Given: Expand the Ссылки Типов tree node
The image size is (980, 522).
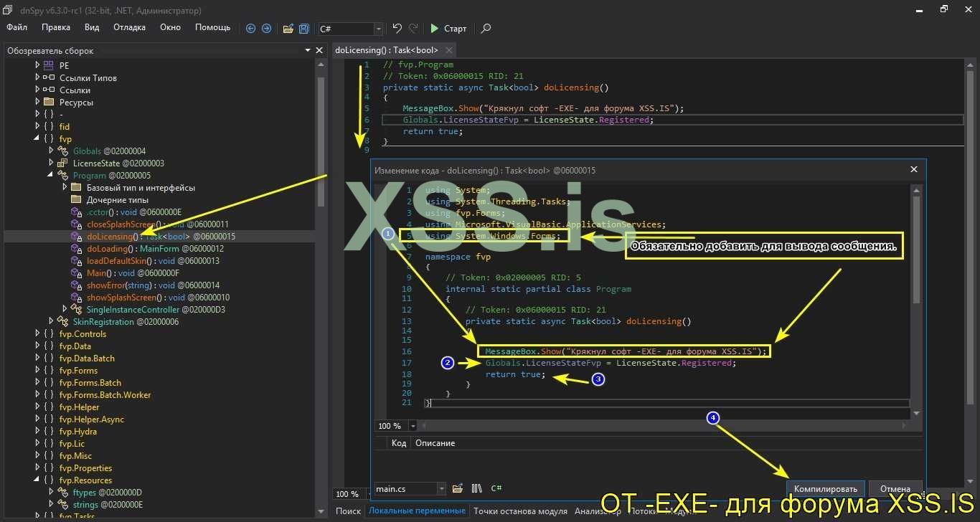Looking at the screenshot, I should tap(37, 77).
